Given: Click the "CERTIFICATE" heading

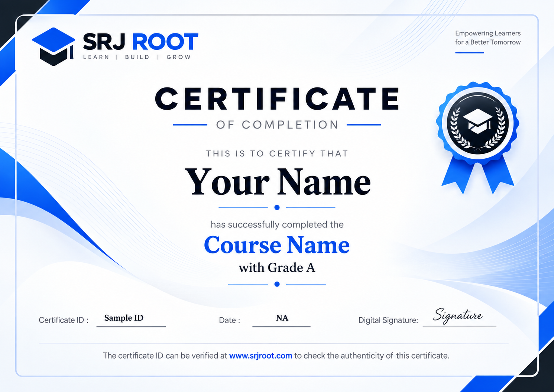Looking at the screenshot, I should [x=277, y=99].
